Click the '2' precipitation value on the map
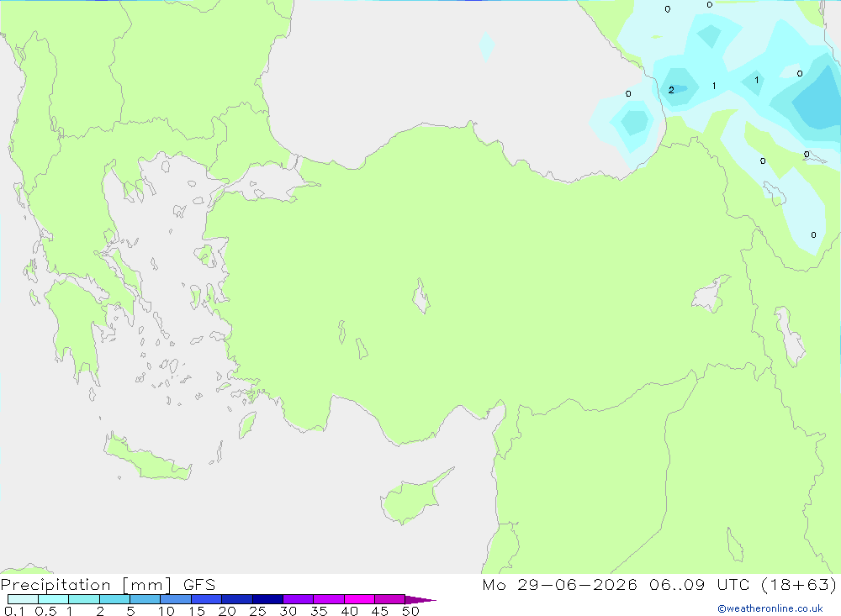The image size is (841, 616). point(671,90)
